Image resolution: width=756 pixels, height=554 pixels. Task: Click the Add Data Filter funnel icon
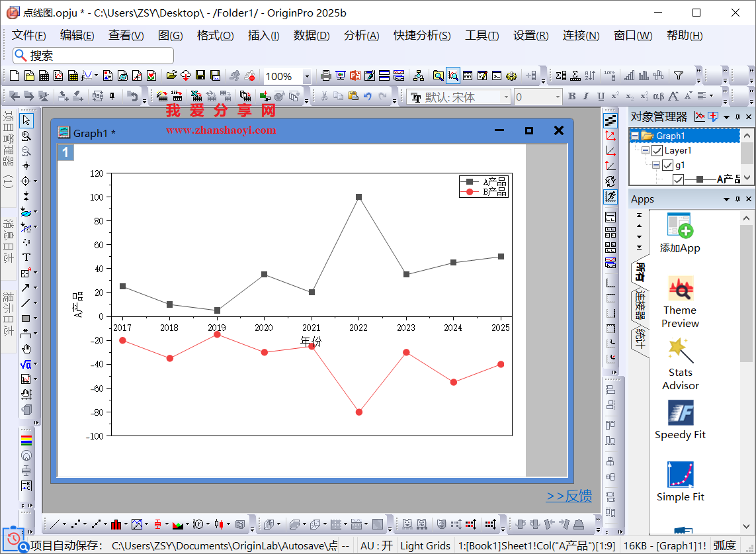[x=679, y=76]
